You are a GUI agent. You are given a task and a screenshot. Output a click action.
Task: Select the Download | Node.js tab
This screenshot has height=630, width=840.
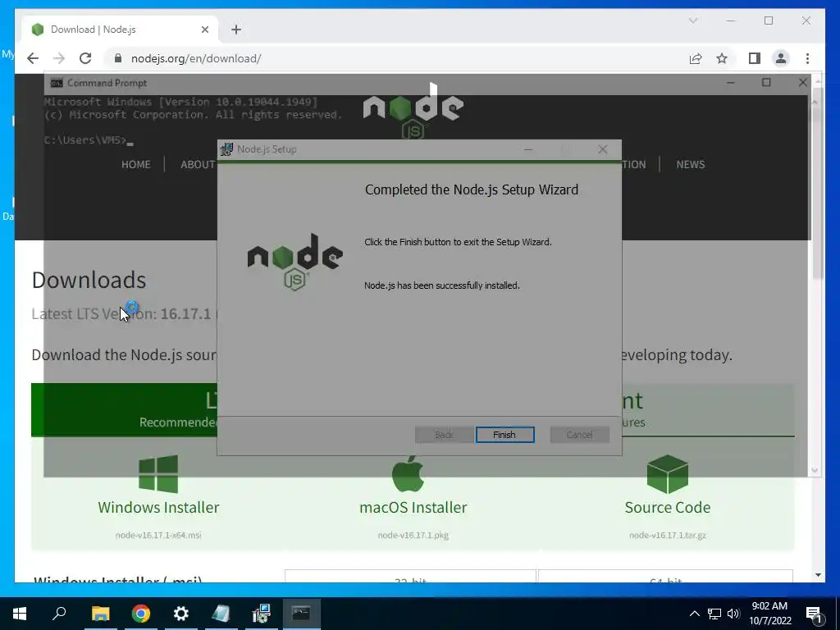pos(120,30)
